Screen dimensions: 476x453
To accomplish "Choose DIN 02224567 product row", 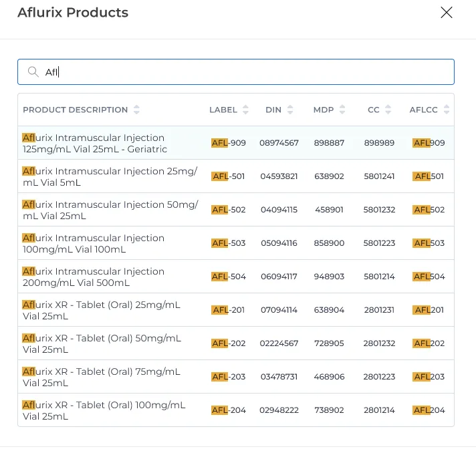I will pos(236,343).
